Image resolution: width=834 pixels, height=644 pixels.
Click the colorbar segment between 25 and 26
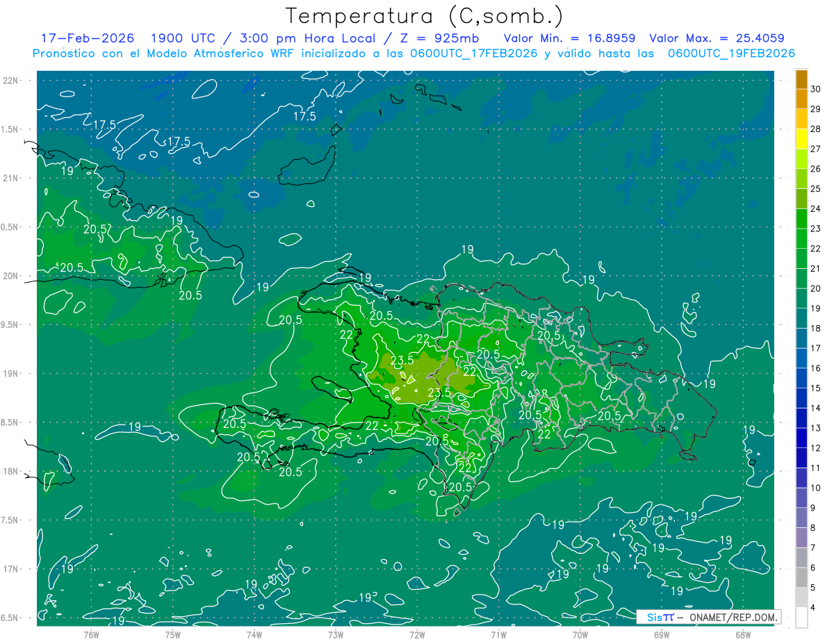[801, 179]
